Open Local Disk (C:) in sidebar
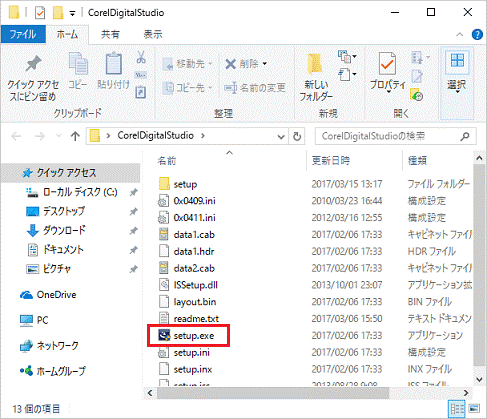The width and height of the screenshot is (487, 419). 80,192
